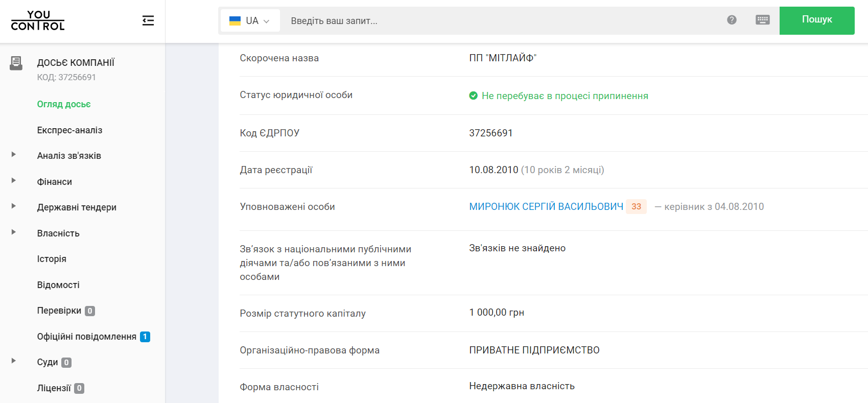
Task: Click the Ukraine flag icon
Action: coord(235,21)
